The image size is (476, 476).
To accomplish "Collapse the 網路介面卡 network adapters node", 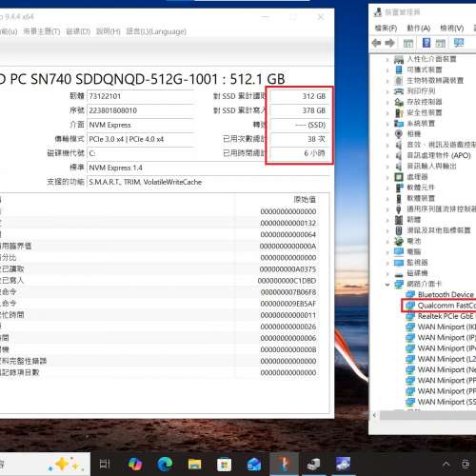I will click(x=387, y=284).
